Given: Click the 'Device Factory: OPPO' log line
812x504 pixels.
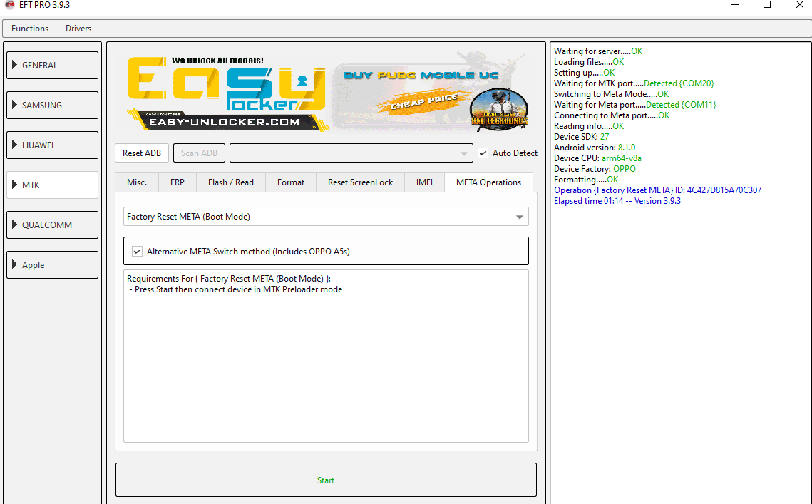Looking at the screenshot, I should pos(595,169).
